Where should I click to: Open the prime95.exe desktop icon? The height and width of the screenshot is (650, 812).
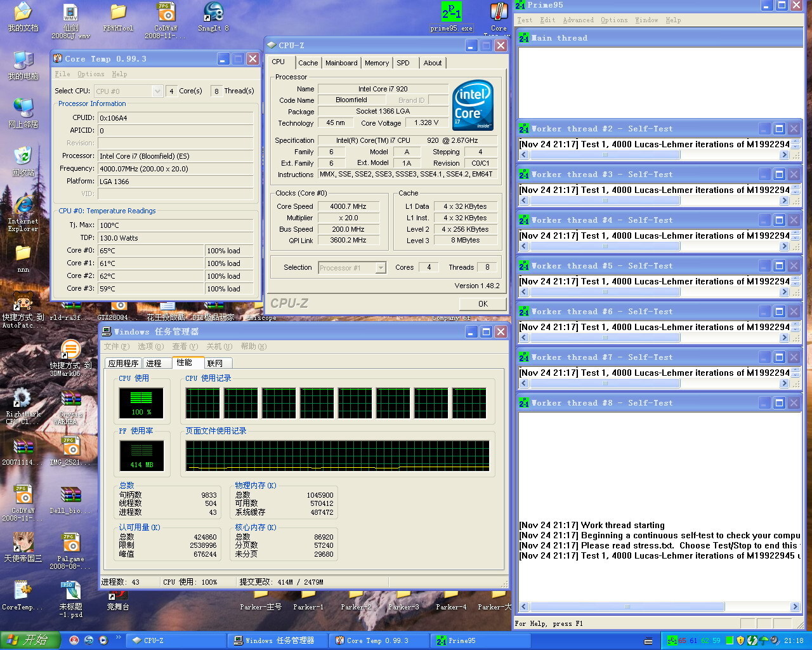coord(451,13)
